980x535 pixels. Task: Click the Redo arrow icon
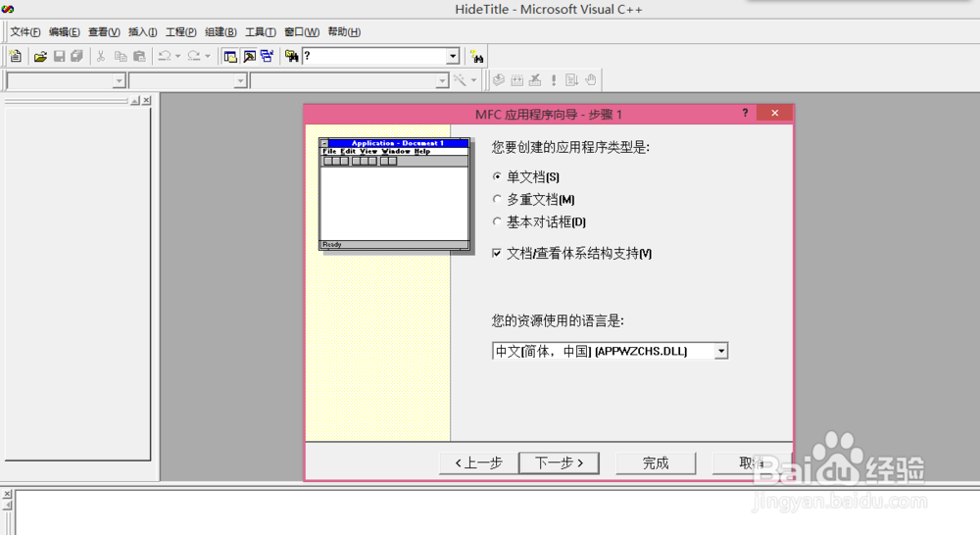(x=194, y=56)
